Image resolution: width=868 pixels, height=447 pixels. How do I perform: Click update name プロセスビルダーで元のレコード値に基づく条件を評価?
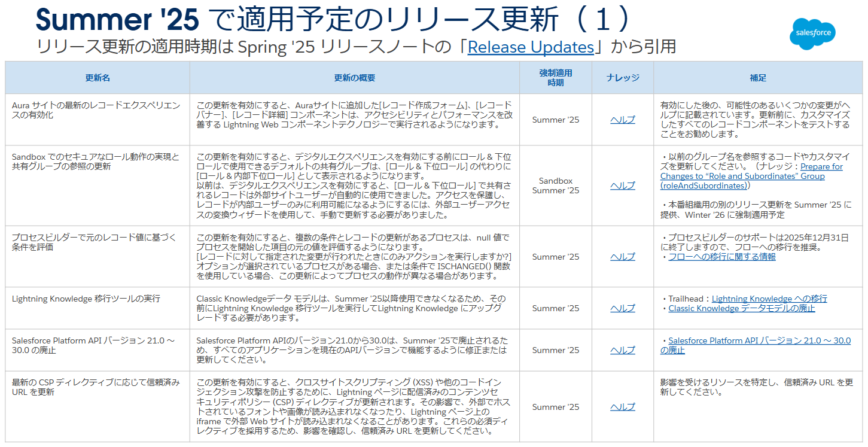94,242
